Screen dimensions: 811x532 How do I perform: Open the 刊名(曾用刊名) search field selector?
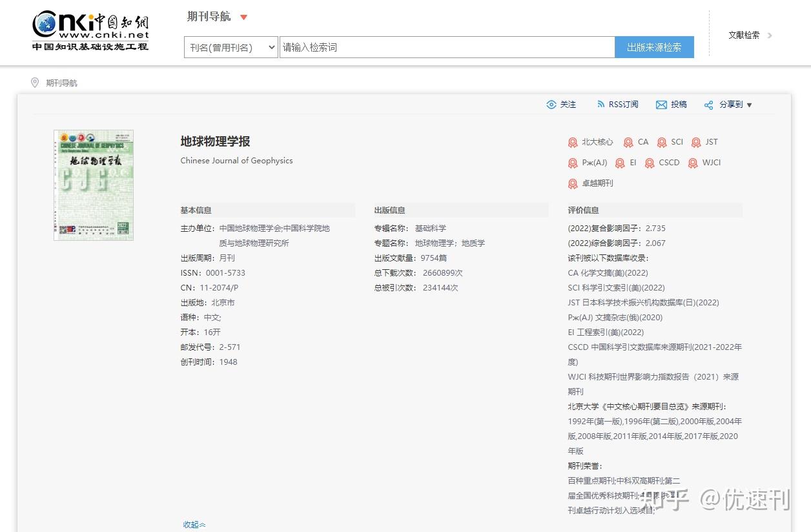[231, 47]
